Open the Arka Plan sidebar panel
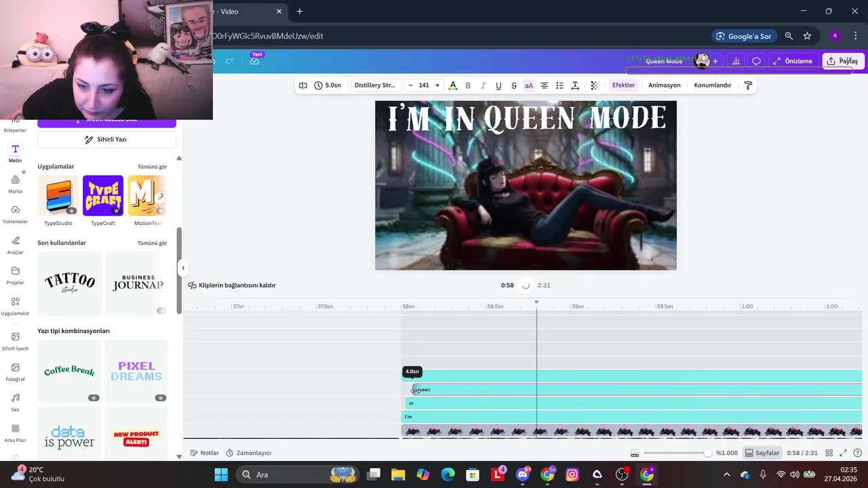Viewport: 868px width, 488px height. 15,433
